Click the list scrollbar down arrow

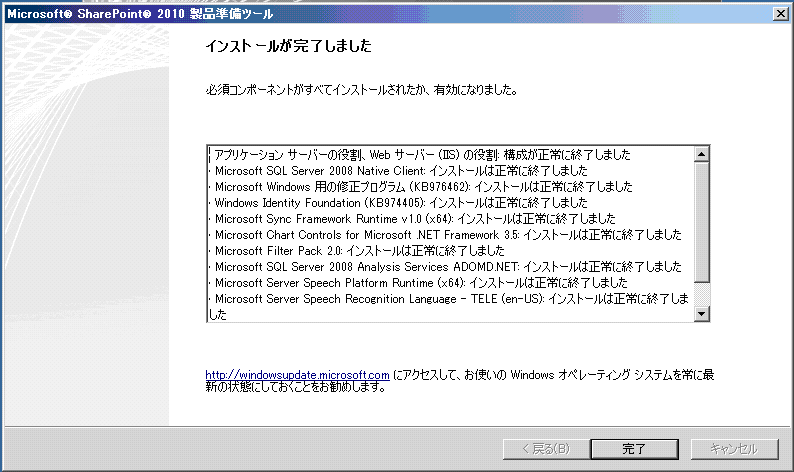[701, 314]
